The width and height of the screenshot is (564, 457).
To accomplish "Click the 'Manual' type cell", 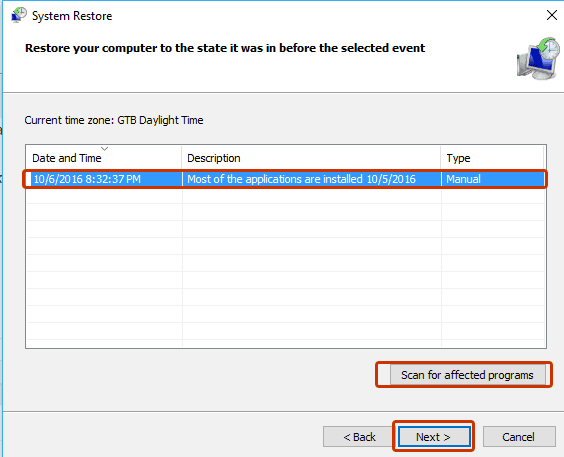I will tap(463, 179).
